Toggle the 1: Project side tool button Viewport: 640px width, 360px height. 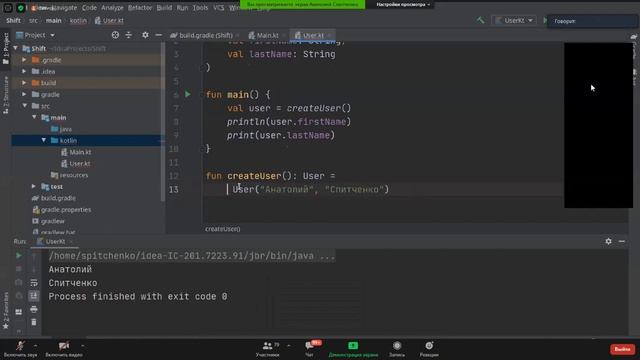click(x=6, y=48)
